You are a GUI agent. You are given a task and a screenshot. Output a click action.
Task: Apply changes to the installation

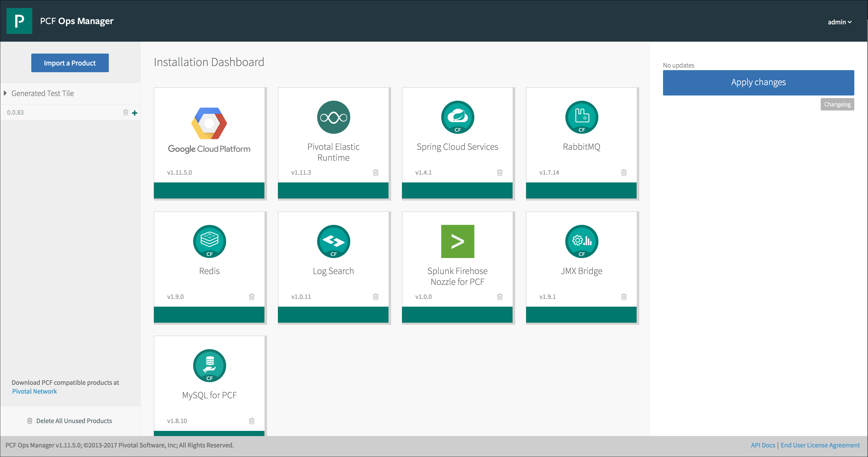(x=758, y=82)
